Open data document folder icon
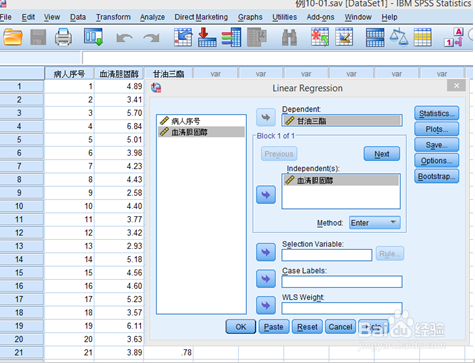Image resolution: width=475 pixels, height=363 pixels. tap(13, 37)
